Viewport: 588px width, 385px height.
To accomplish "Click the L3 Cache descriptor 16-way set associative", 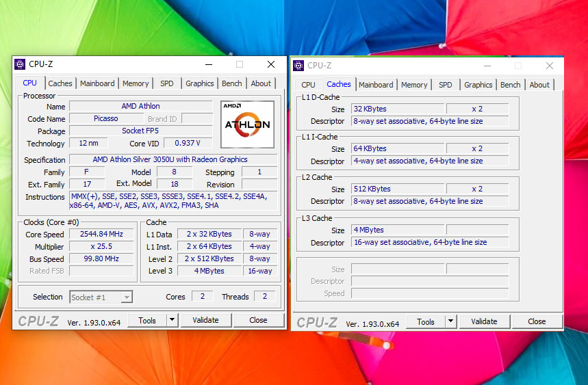I will click(430, 242).
